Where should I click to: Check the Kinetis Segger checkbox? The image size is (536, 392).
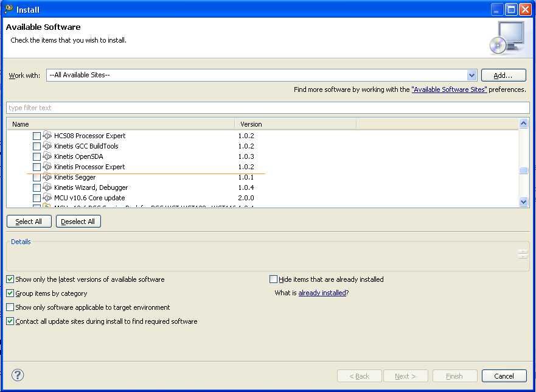tap(37, 177)
